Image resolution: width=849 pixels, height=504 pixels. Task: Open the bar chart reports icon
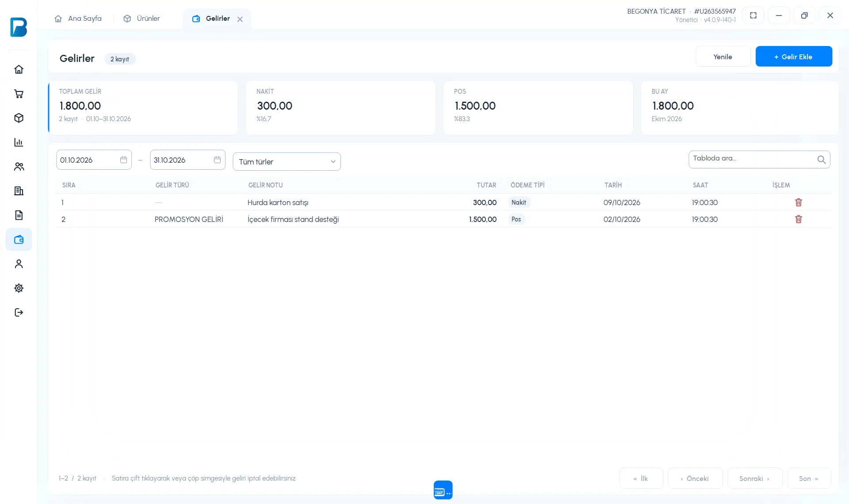[19, 142]
